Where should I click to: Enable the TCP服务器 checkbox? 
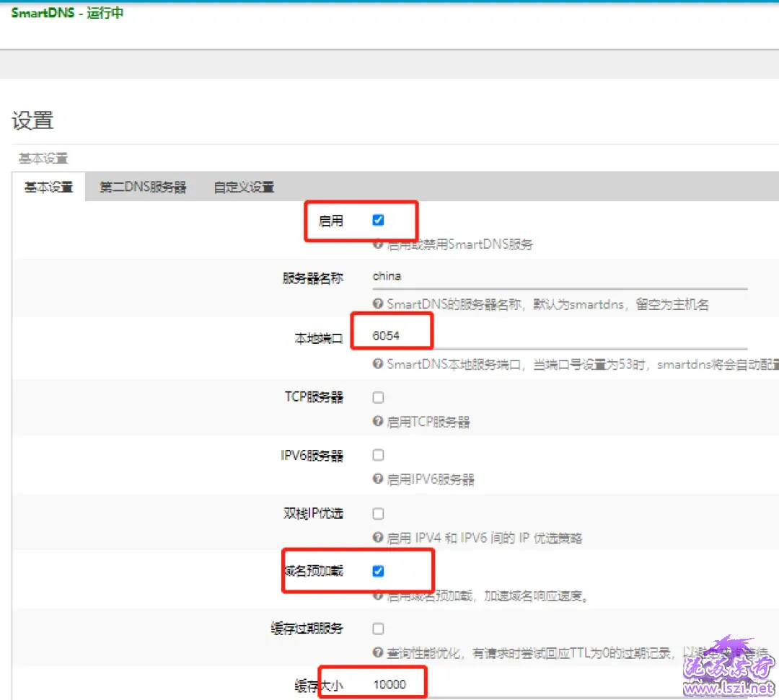pos(378,397)
